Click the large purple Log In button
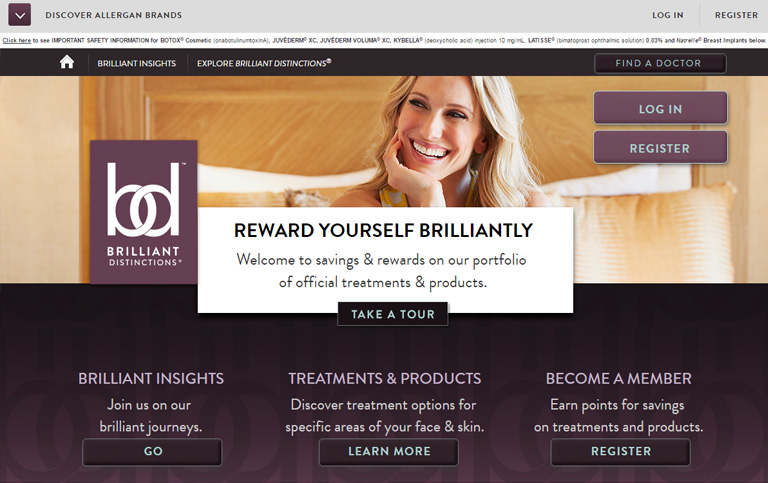Screen dimensions: 768x483 660,108
